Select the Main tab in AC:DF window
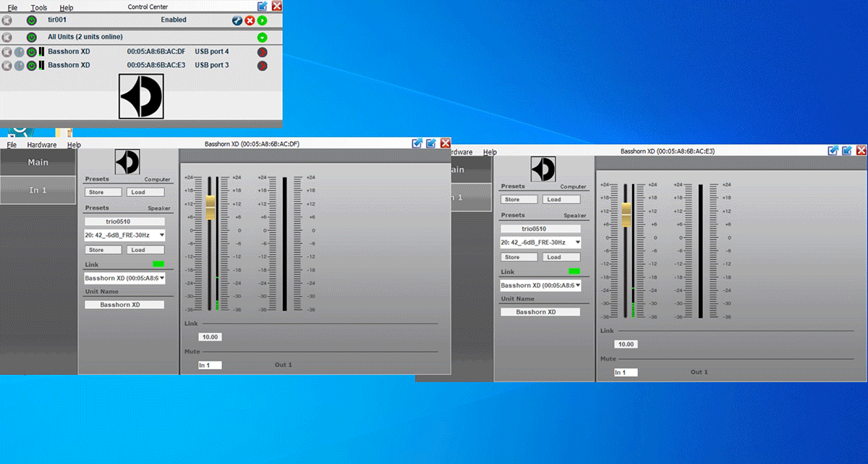 38,163
